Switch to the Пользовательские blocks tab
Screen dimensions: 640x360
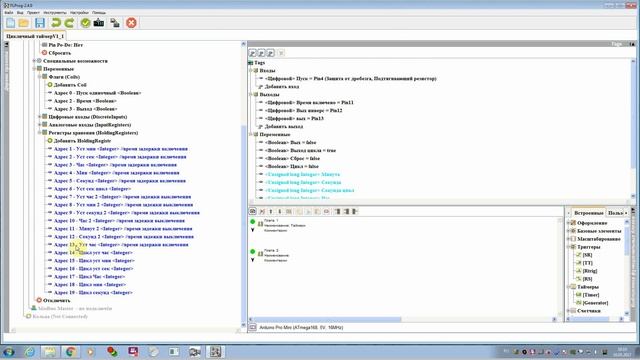click(x=616, y=213)
